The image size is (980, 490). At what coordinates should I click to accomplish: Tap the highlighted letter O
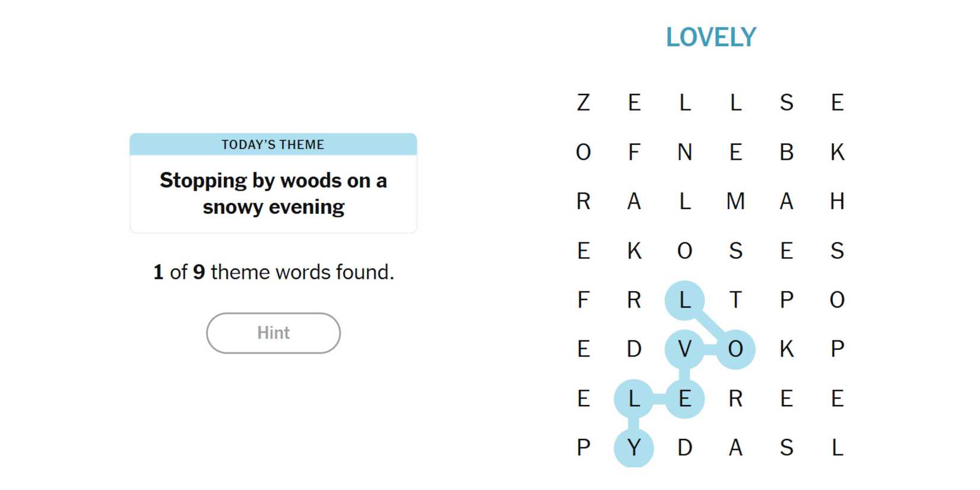click(x=735, y=349)
